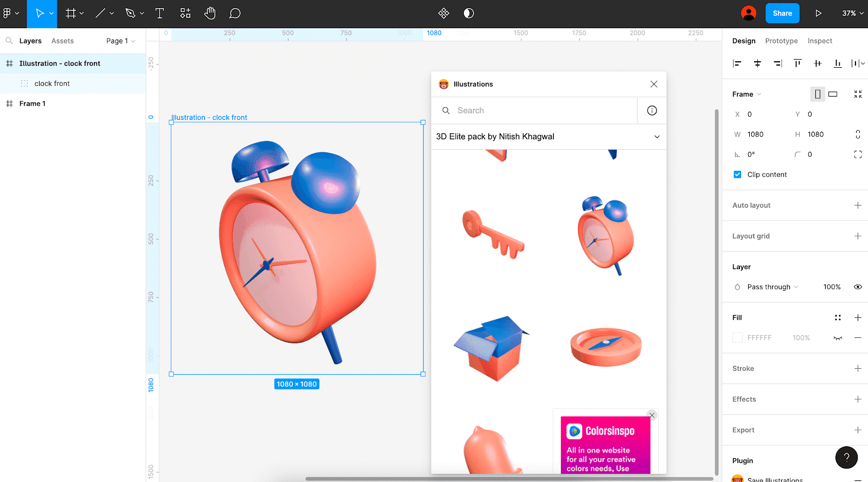Image resolution: width=868 pixels, height=482 pixels.
Task: Toggle fill visibility icon
Action: pos(838,338)
